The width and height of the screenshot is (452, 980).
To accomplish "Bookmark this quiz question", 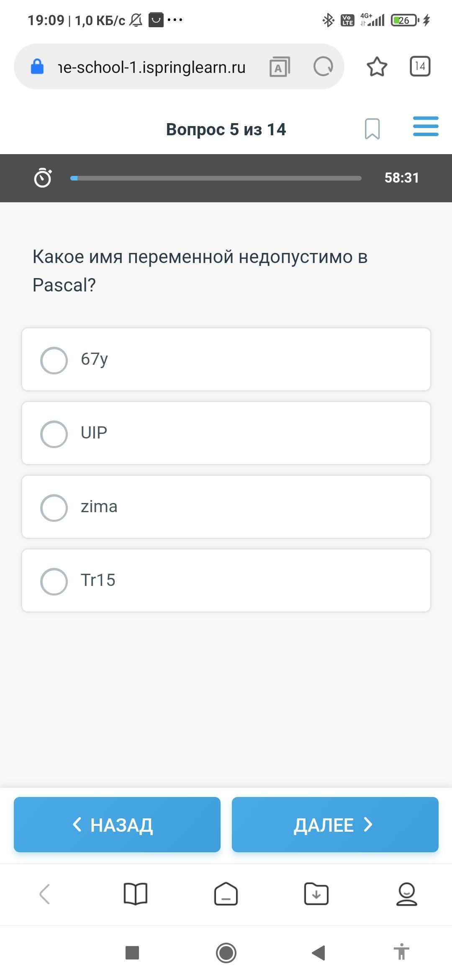I will pos(372,129).
